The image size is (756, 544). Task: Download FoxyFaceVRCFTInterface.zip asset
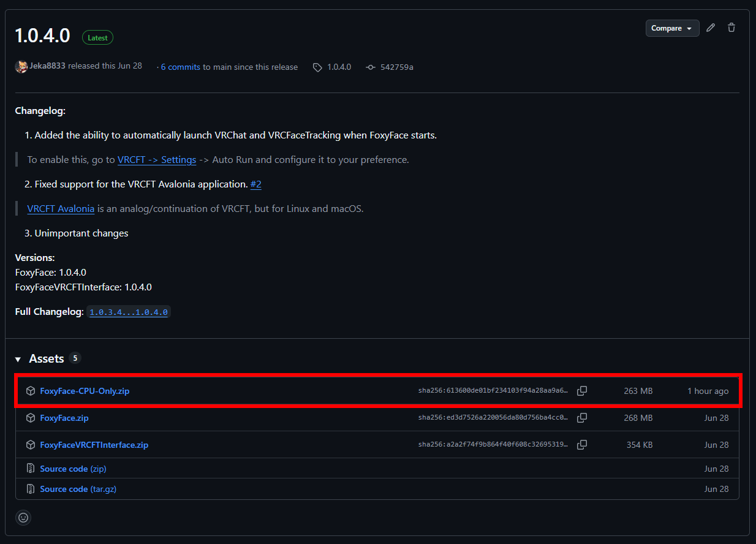tap(94, 445)
